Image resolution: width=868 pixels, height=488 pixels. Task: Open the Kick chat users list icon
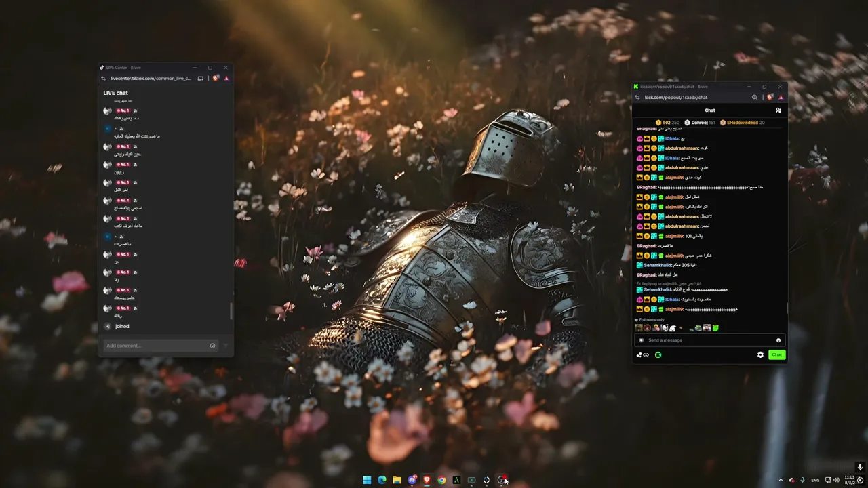(x=778, y=110)
